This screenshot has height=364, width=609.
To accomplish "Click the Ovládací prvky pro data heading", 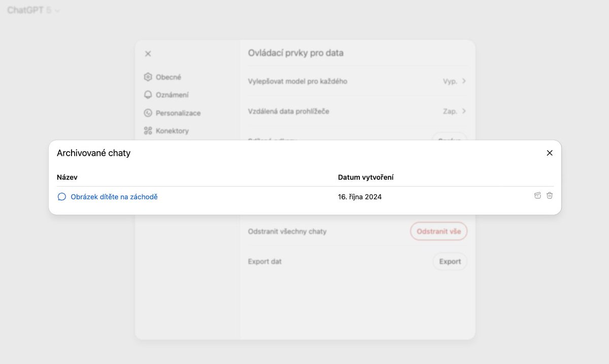I will [x=296, y=53].
